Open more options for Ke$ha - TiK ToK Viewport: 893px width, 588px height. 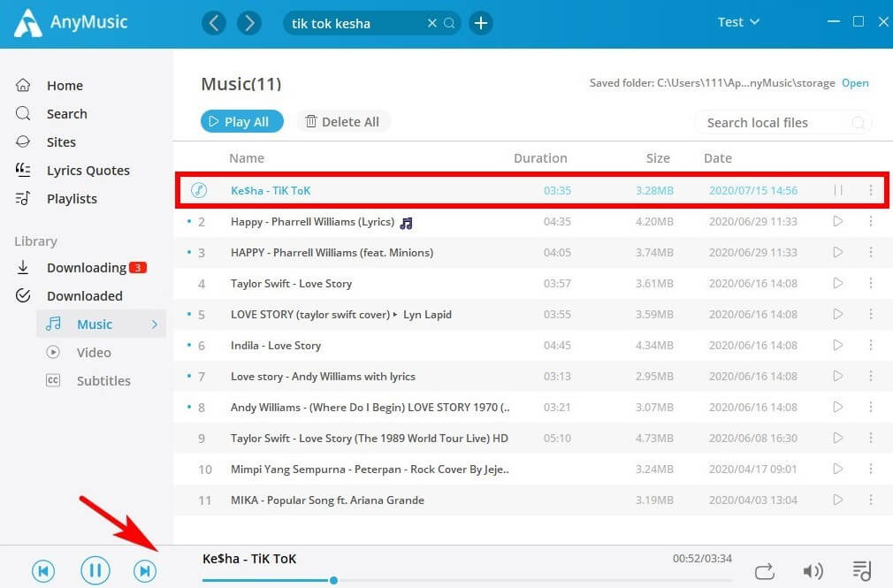coord(871,190)
